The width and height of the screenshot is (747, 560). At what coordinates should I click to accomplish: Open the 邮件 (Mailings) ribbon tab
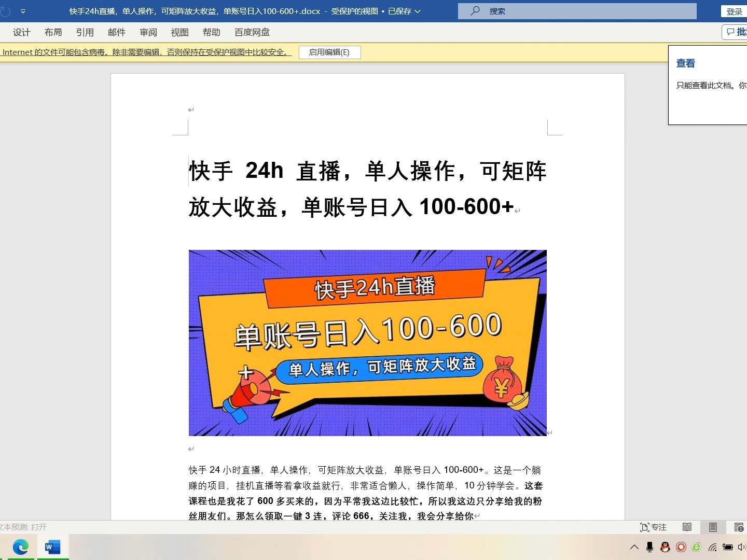[117, 32]
